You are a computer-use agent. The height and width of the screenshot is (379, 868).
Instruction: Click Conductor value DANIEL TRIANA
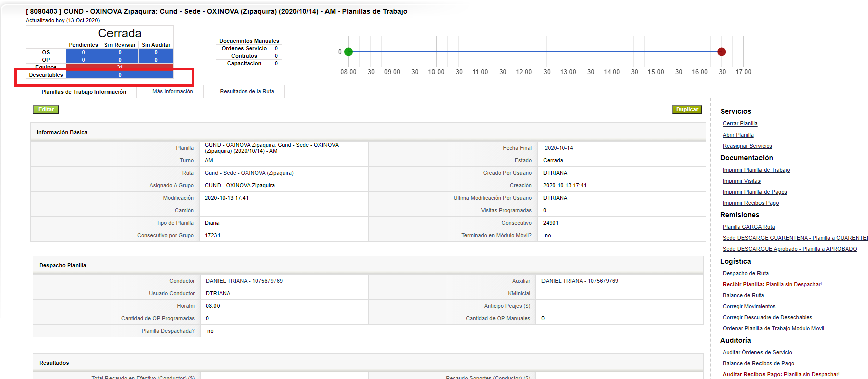point(244,281)
